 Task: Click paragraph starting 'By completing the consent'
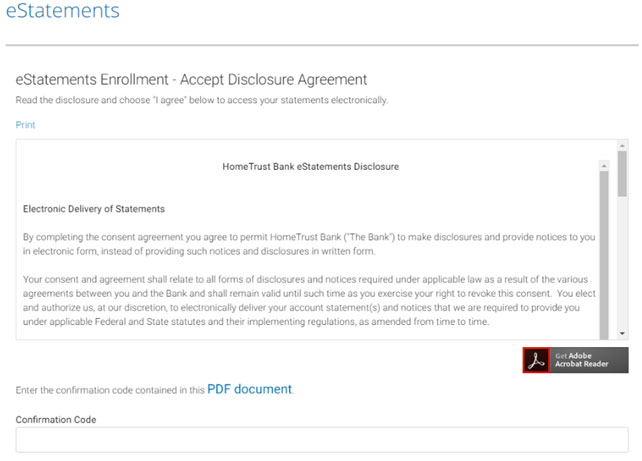309,244
